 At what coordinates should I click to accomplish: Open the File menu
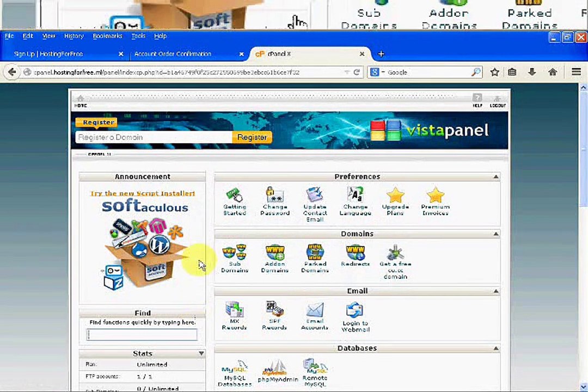pos(9,36)
